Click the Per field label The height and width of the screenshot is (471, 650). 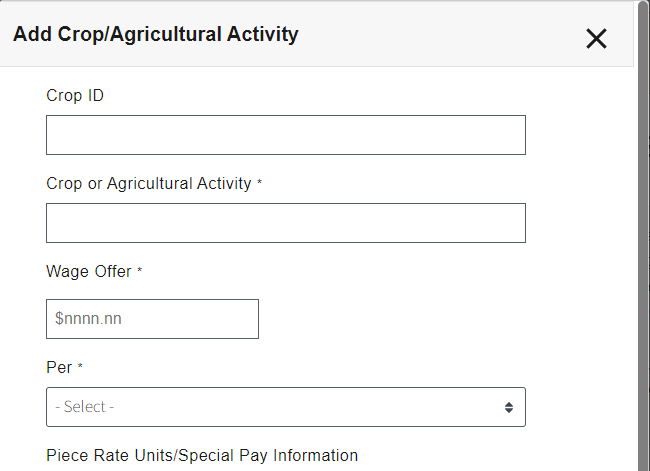[x=59, y=367]
